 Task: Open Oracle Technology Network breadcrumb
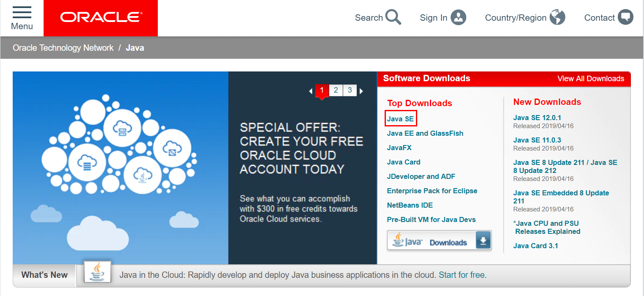(63, 48)
